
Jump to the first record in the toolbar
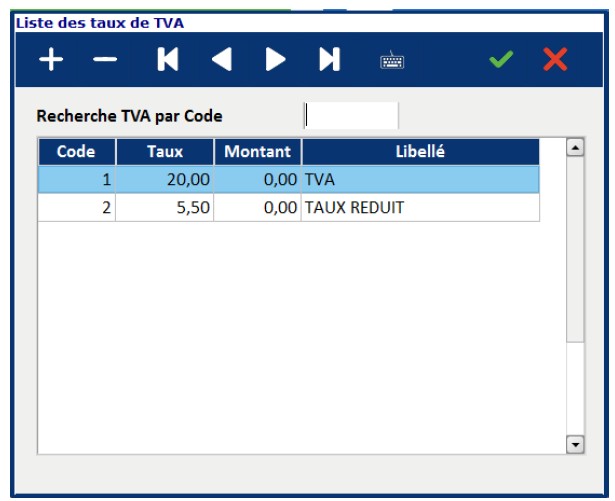(167, 61)
